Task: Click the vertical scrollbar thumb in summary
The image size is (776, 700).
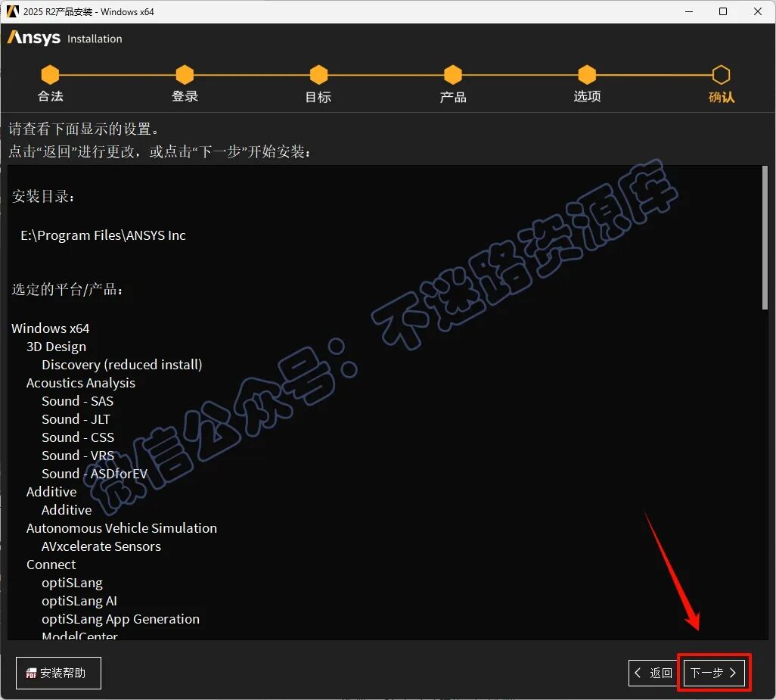Action: click(765, 238)
